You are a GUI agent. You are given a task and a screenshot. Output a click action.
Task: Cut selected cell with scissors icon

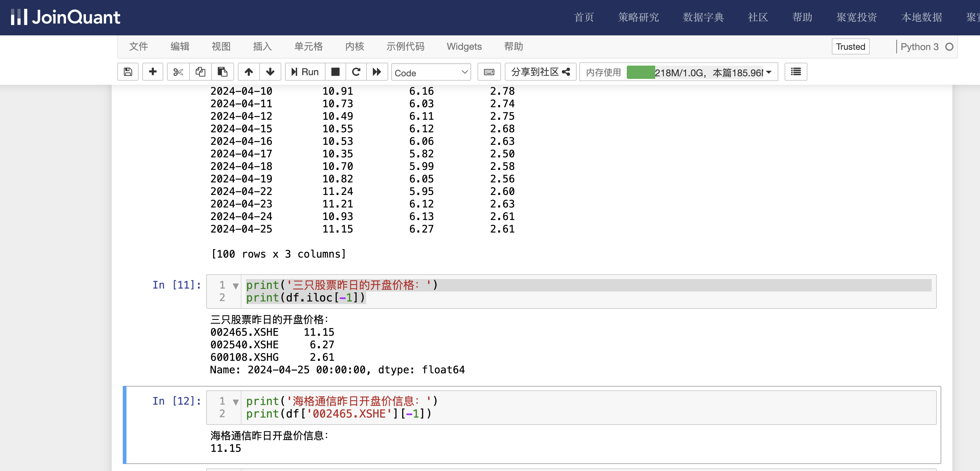[178, 72]
